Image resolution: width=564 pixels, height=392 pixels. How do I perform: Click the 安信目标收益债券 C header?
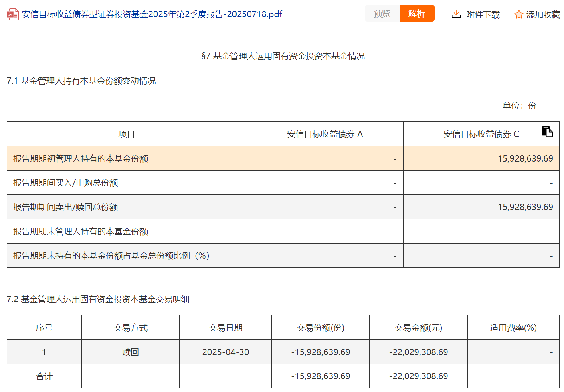pos(481,134)
